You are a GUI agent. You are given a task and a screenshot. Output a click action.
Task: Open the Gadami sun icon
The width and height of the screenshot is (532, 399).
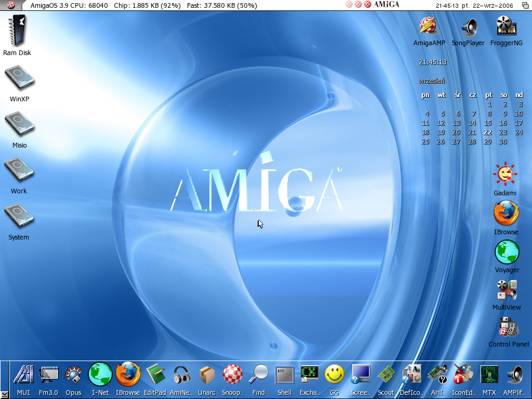tap(505, 174)
